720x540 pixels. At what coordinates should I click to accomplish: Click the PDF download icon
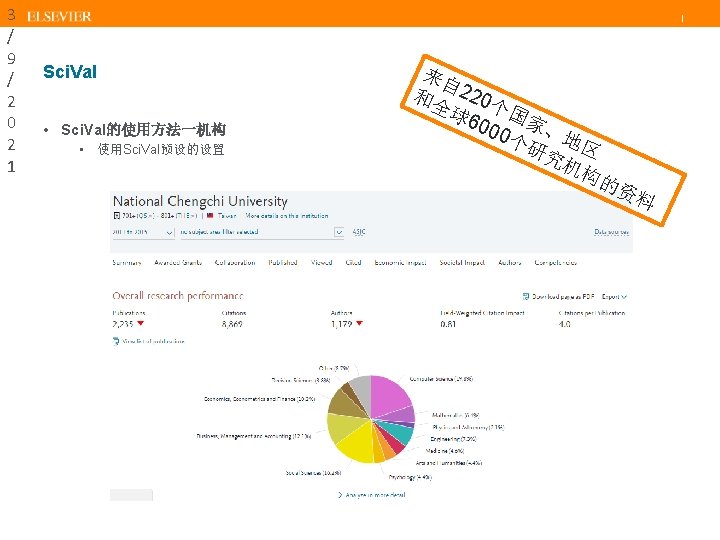(526, 297)
